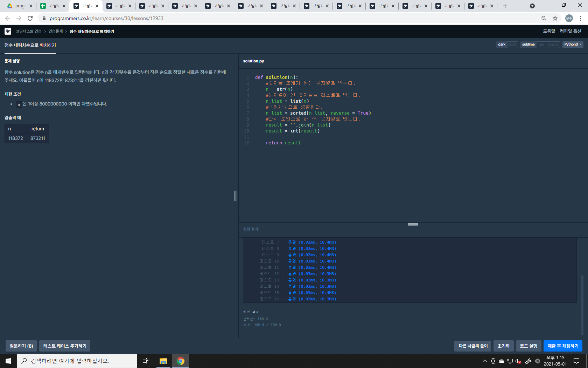Image resolution: width=588 pixels, height=368 pixels.
Task: Click the taskbar clock showing 오후 1:15
Action: point(555,361)
